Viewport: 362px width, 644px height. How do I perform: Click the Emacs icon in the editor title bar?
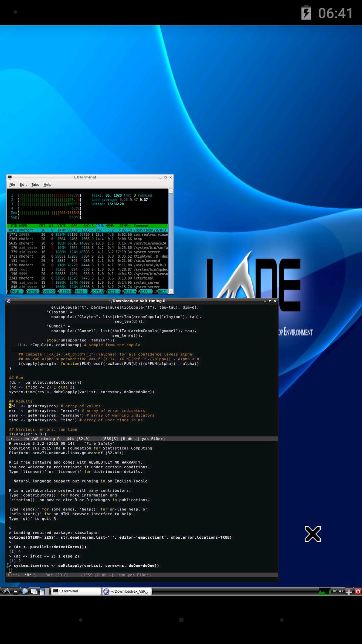point(9,301)
